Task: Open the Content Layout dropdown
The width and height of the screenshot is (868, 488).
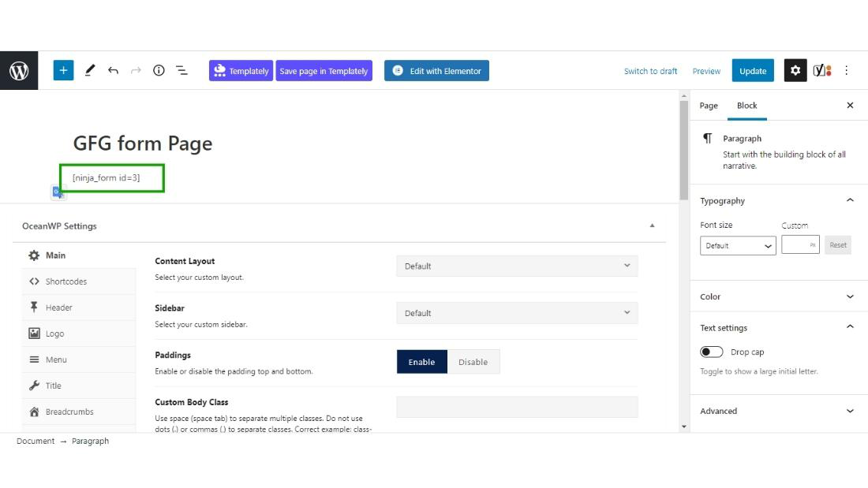Action: tap(517, 266)
